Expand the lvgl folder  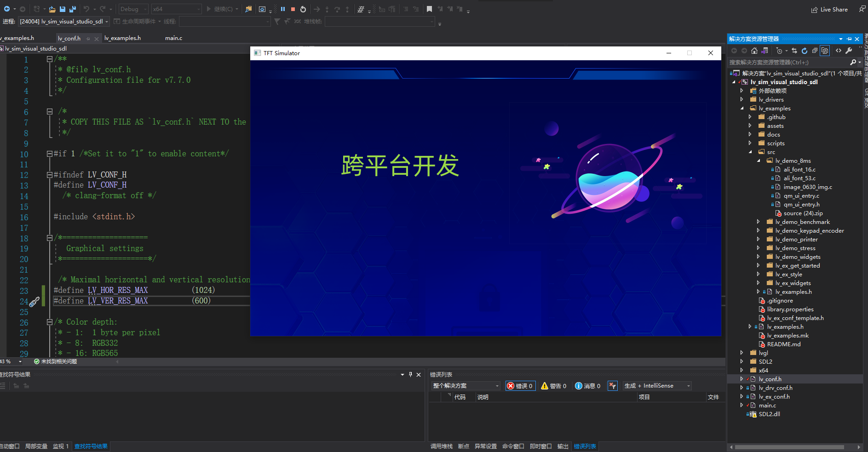click(x=742, y=353)
